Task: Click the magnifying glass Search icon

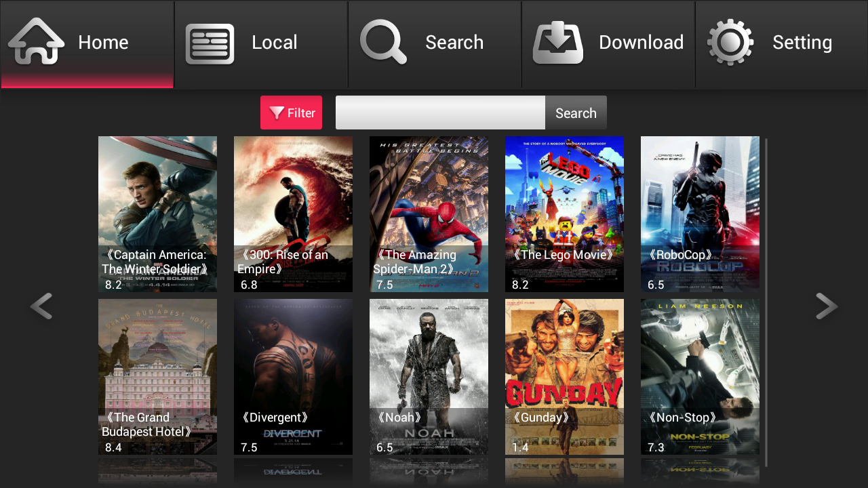Action: click(x=383, y=42)
